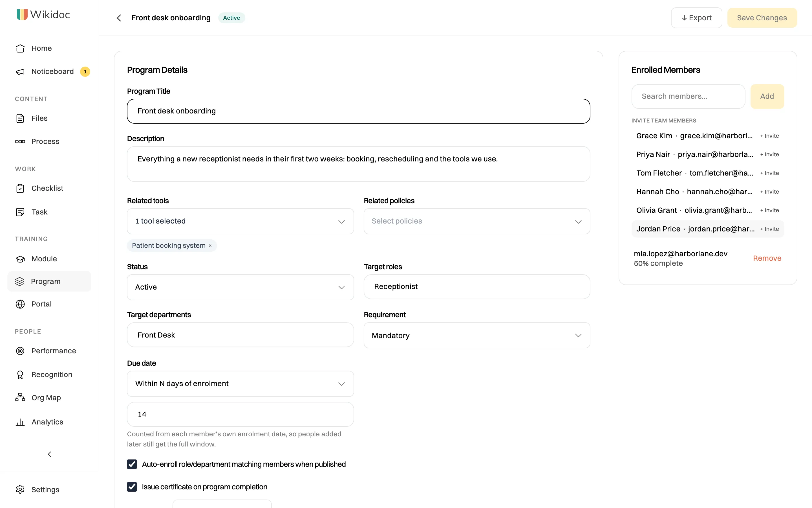Viewport: 812px width, 508px height.
Task: Click the Target departments field
Action: [x=240, y=335]
